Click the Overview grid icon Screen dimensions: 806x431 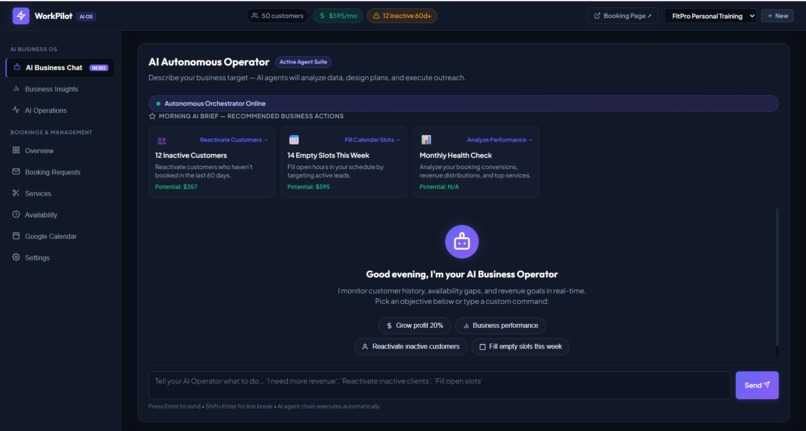(16, 150)
